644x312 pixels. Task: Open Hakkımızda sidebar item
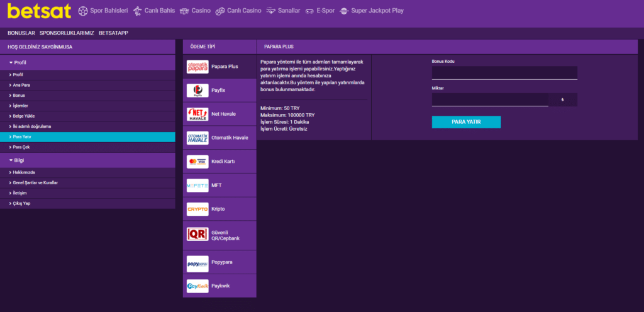[87, 172]
